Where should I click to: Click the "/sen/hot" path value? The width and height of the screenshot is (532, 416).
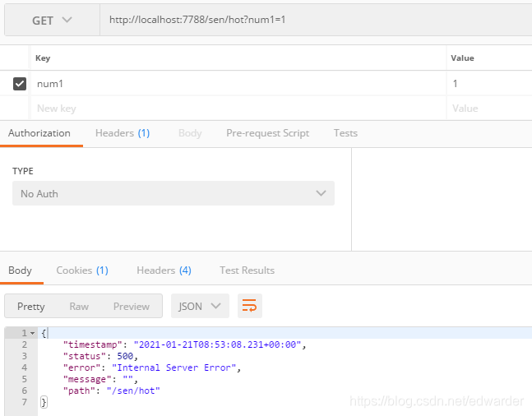133,391
